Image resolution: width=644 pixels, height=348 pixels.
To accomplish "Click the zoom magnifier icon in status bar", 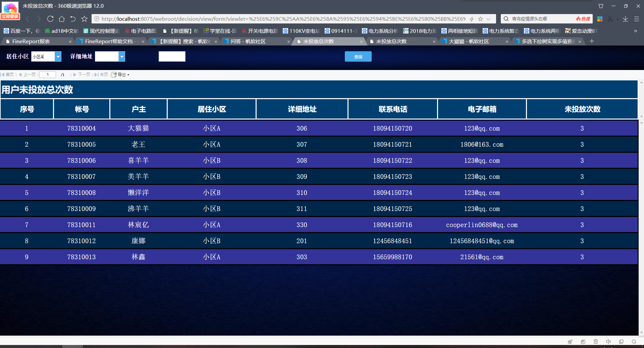I will (x=634, y=342).
